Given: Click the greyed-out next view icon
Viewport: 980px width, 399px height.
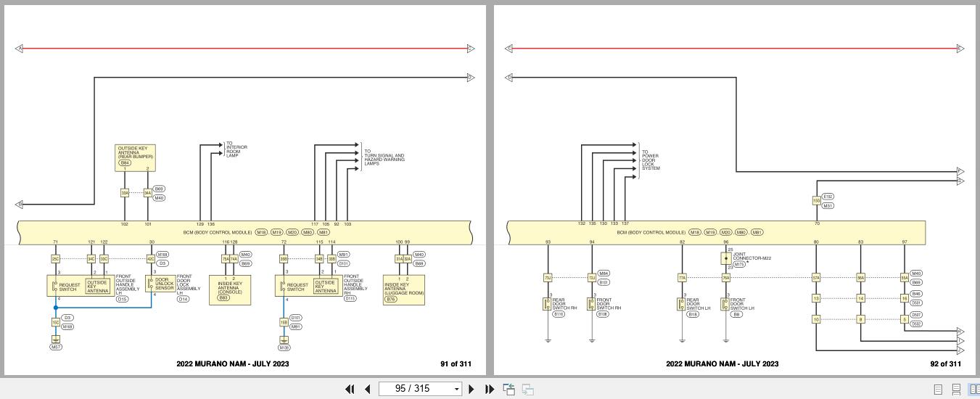Looking at the screenshot, I should [528, 389].
